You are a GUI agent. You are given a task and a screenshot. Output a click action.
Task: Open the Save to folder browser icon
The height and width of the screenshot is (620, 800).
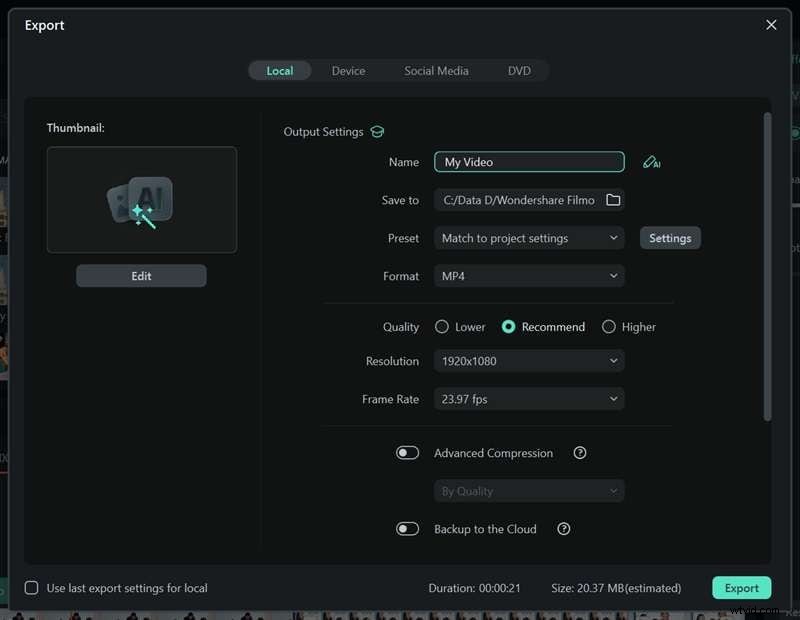coord(613,200)
